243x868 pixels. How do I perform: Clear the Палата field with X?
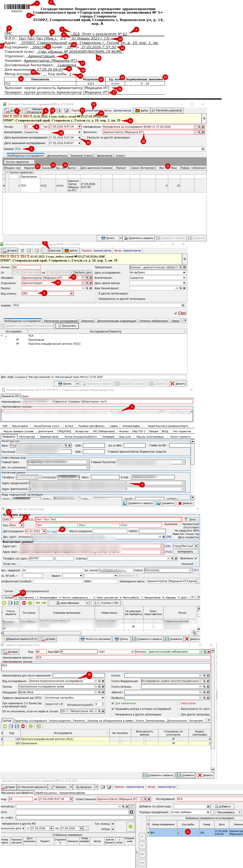90,288
